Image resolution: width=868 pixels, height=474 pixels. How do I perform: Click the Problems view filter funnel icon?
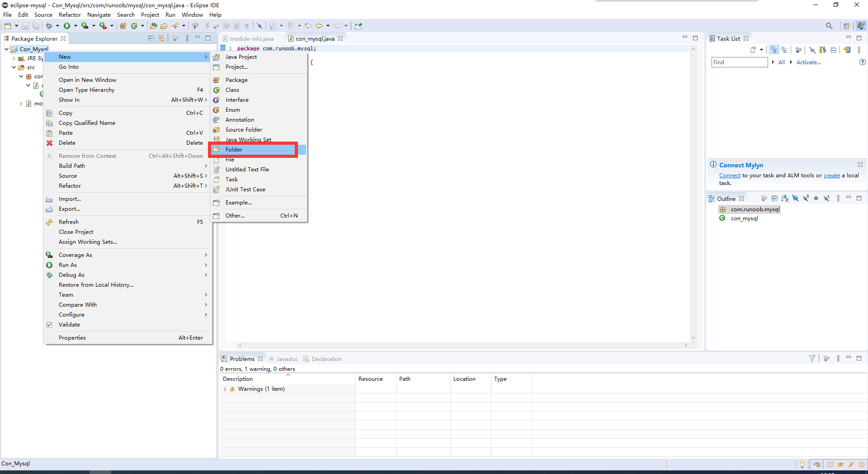click(x=812, y=359)
